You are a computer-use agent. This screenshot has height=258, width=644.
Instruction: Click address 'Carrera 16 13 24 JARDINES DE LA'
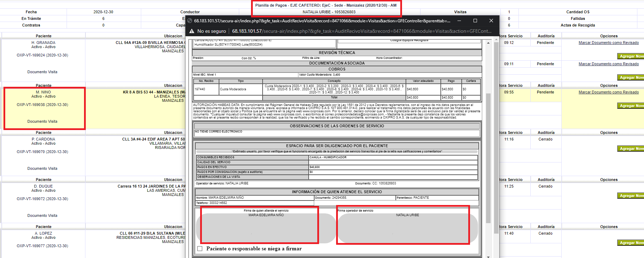pos(151,186)
